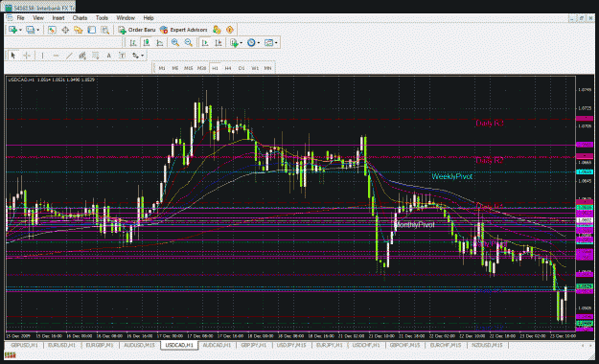The width and height of the screenshot is (599, 364).
Task: Expand the Templates dropdown arrow
Action: click(276, 43)
